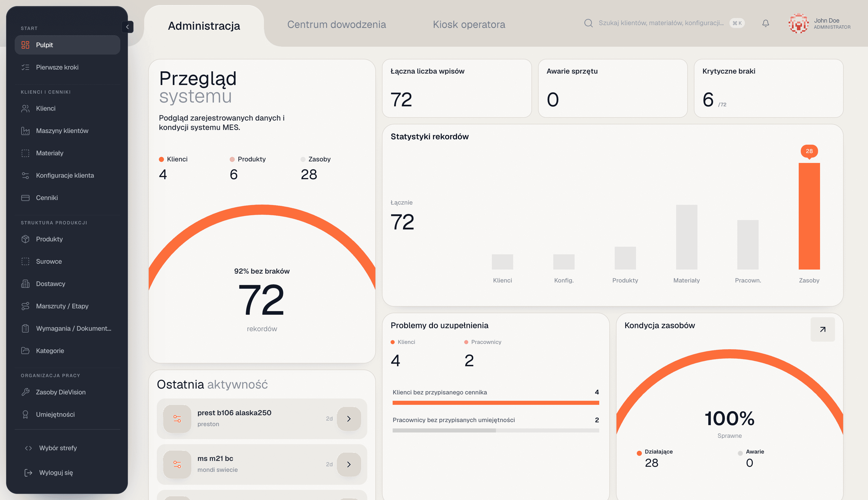Go to Maszyny klientów in the sidebar
This screenshot has width=868, height=500.
point(67,131)
